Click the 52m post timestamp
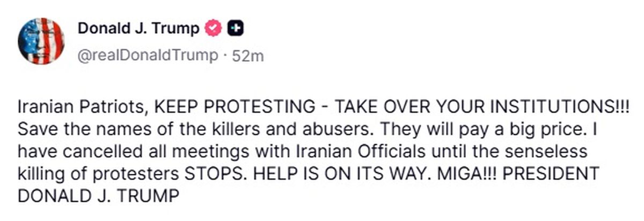The width and height of the screenshot is (644, 221). point(247,55)
